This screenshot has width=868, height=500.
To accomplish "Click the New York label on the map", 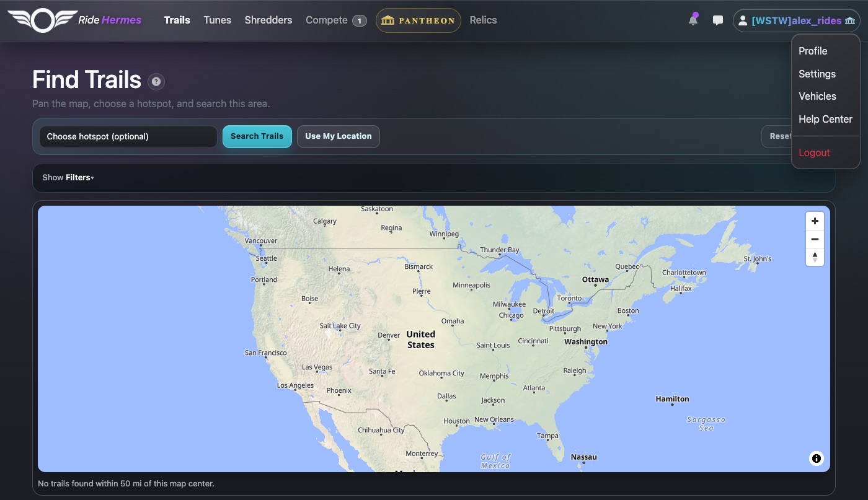I will tap(608, 326).
